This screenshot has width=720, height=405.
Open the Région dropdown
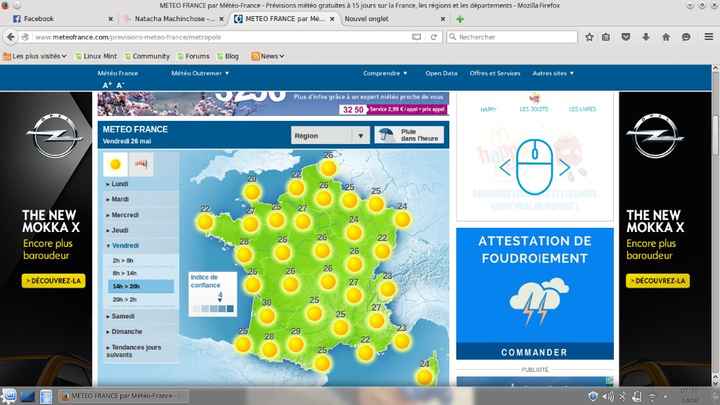tap(330, 135)
